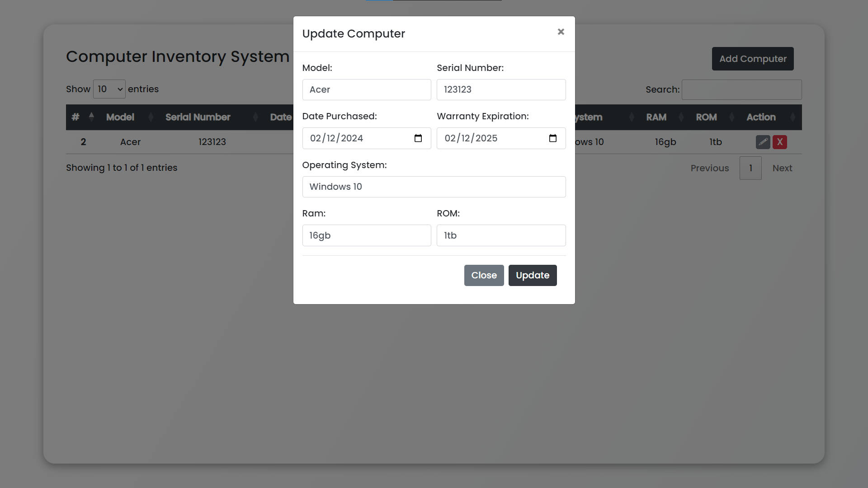Close the modal with the × icon

pos(561,32)
